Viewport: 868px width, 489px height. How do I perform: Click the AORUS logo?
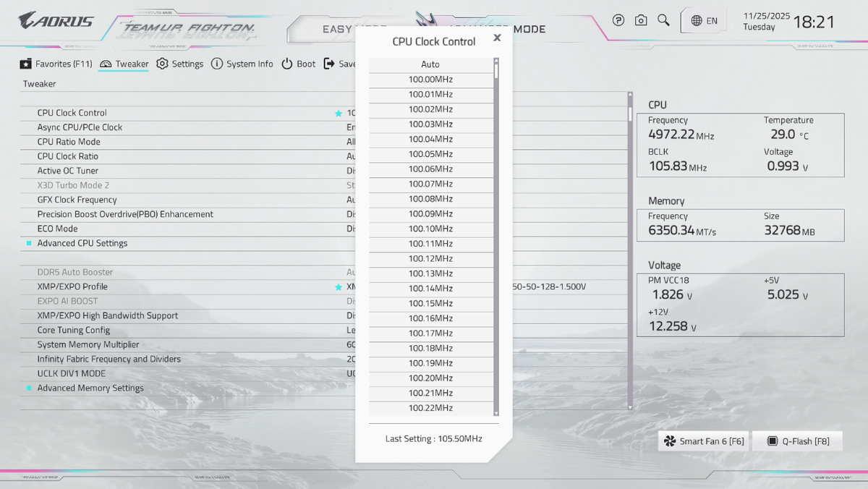click(x=56, y=21)
